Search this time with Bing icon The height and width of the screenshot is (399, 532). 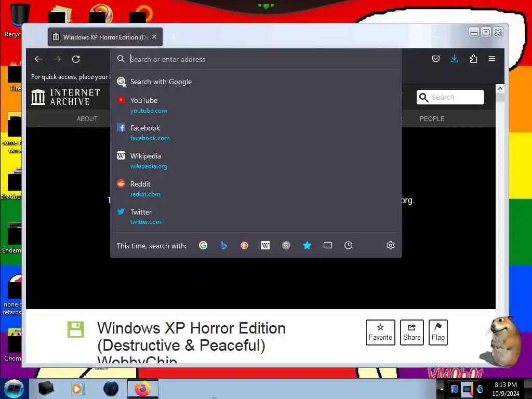click(224, 245)
